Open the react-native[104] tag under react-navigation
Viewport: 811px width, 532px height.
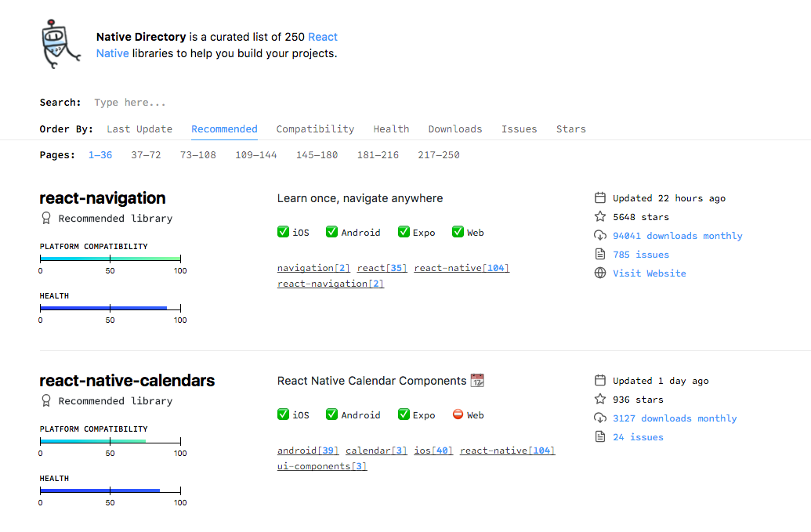[462, 268]
